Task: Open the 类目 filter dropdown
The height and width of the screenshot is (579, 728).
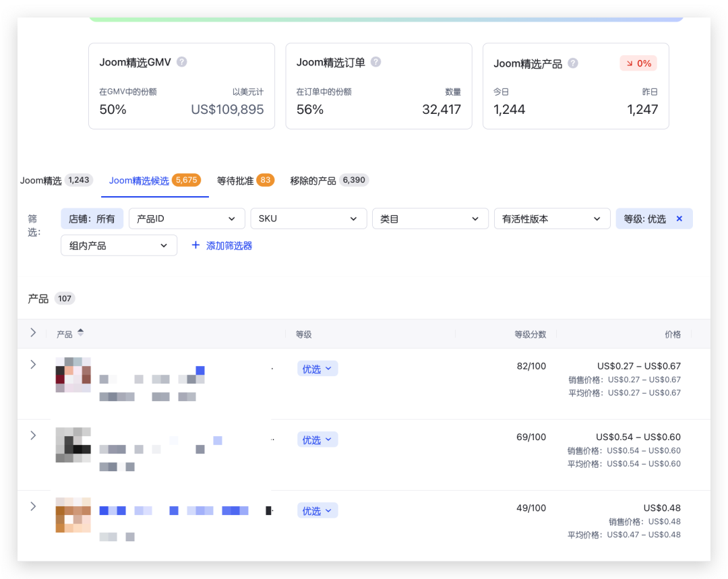Action: 430,218
